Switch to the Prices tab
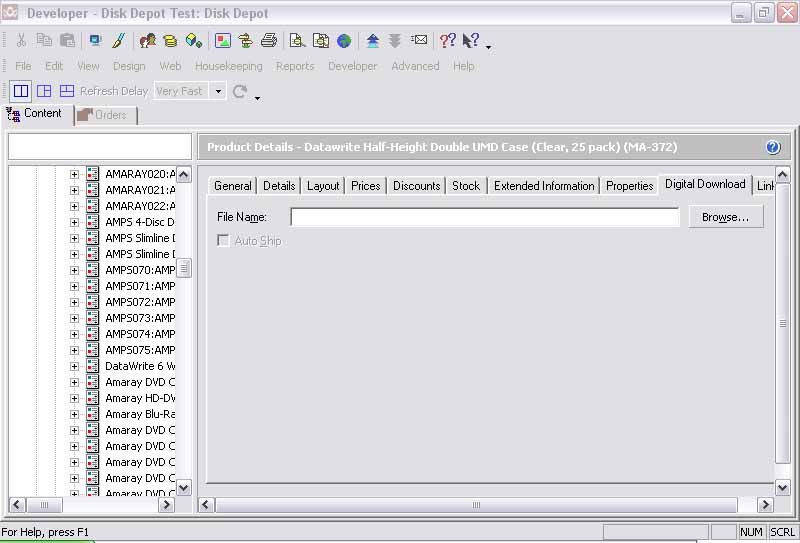The width and height of the screenshot is (800, 543). tap(365, 185)
